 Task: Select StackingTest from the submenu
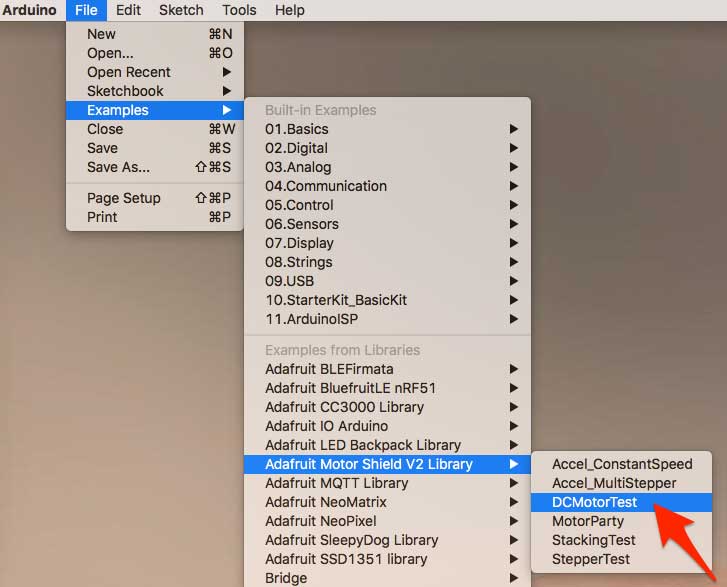point(593,540)
